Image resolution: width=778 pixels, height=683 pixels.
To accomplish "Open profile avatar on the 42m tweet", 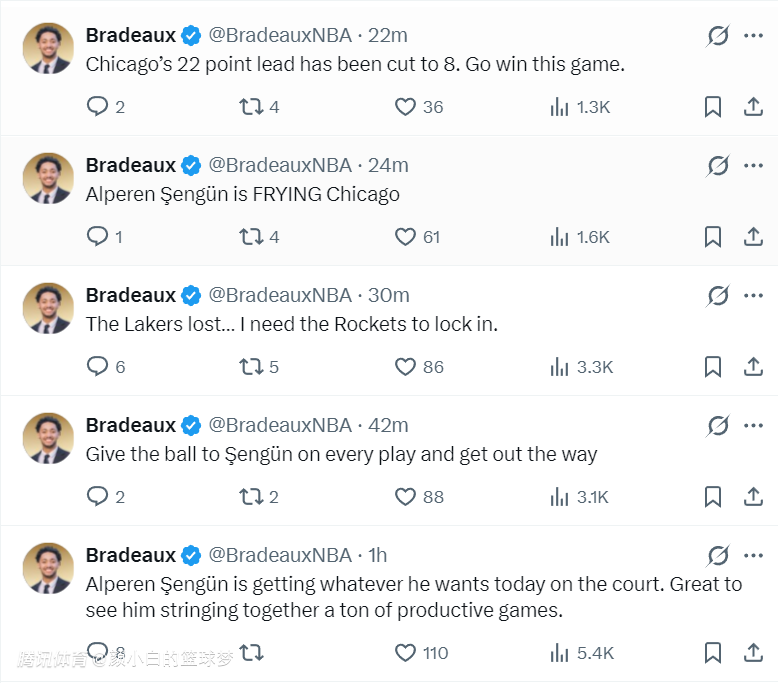I will click(48, 437).
